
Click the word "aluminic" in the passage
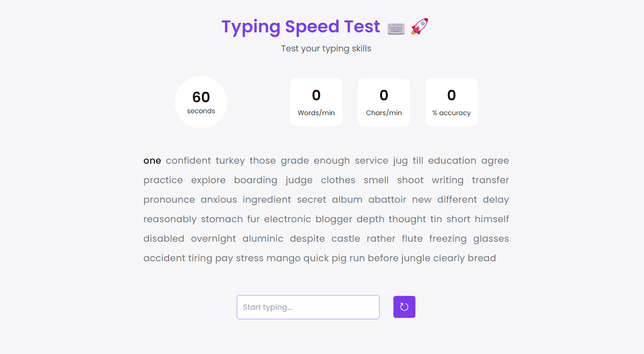tap(262, 239)
